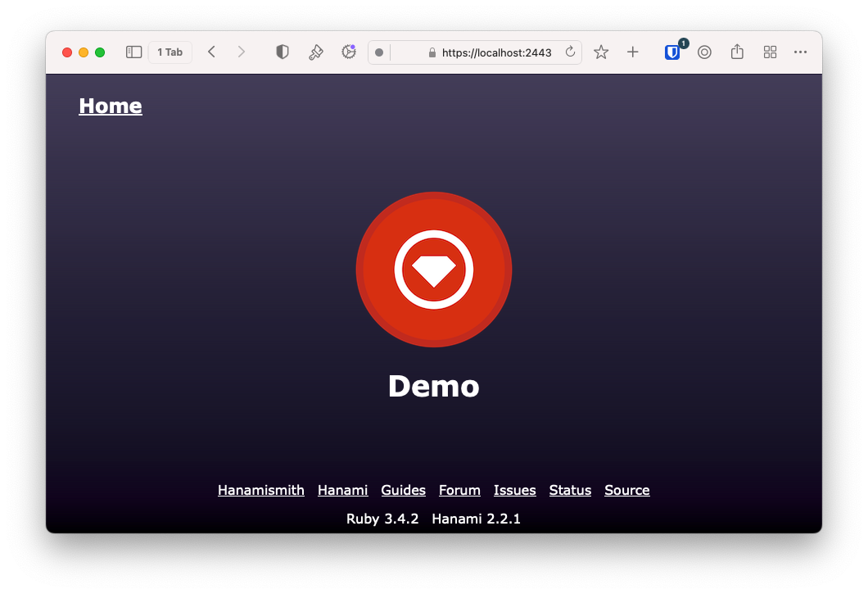This screenshot has width=868, height=594.
Task: Close window with red traffic light
Action: [67, 52]
